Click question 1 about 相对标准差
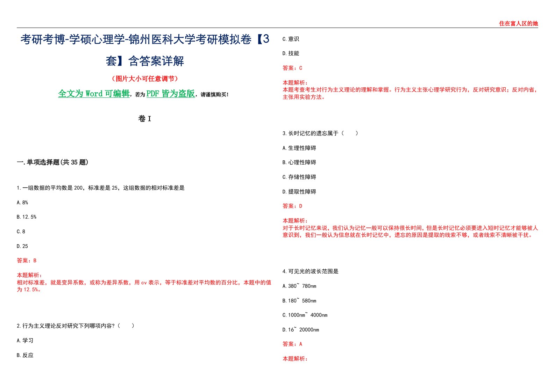 [x=101, y=188]
